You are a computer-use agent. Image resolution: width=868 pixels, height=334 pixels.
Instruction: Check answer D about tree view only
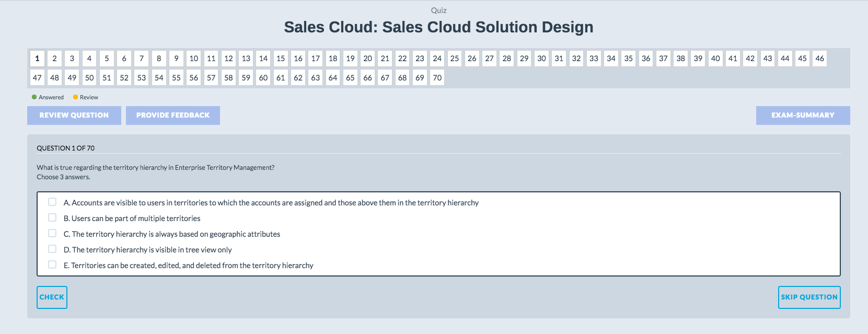(x=52, y=249)
